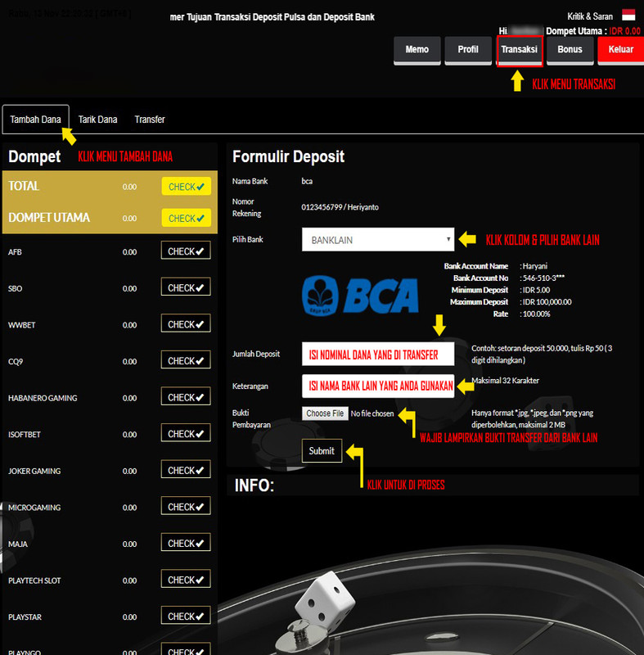The height and width of the screenshot is (655, 644).
Task: Check the HABANERO GAMING balance
Action: (x=186, y=396)
